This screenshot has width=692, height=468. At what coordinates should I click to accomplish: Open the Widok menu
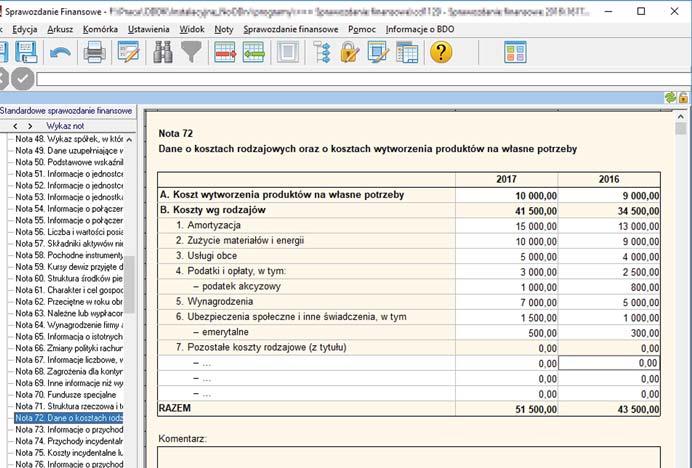192,29
